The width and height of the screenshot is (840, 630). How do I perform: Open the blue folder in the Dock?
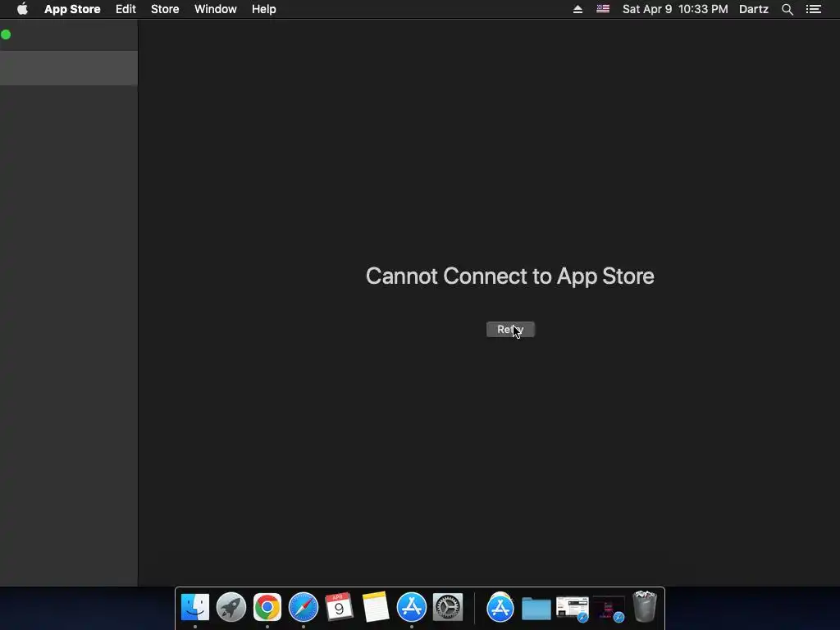coord(536,608)
